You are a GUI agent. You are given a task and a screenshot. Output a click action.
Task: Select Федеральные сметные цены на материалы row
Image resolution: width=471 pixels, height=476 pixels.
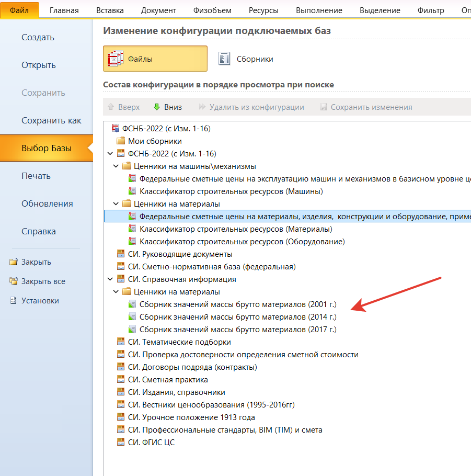click(x=288, y=216)
